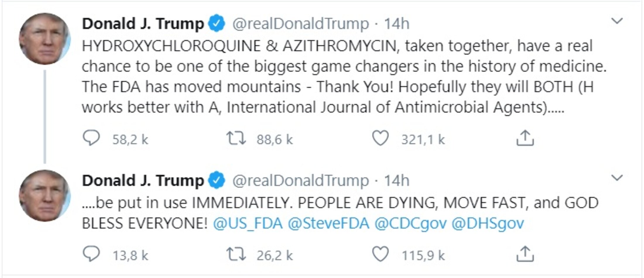Click @realDonaldTrump handle on second tweet
This screenshot has height=278, width=644.
[x=301, y=181]
